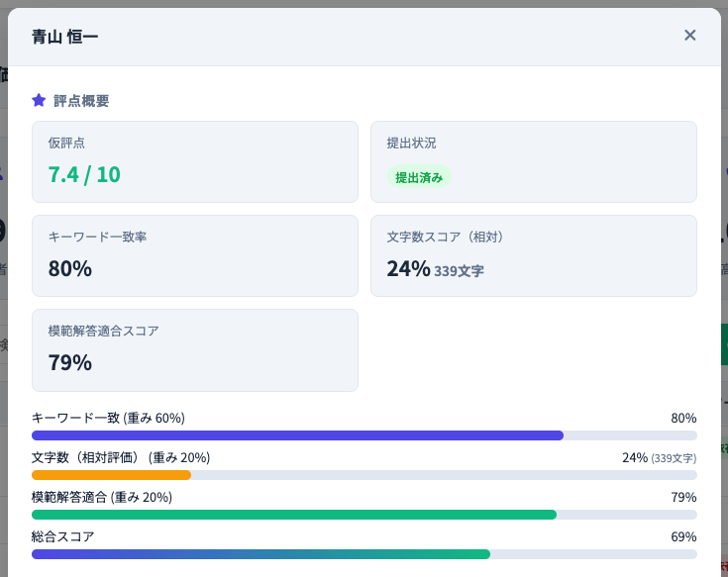Open the 文字数スコア（相対） card

click(533, 255)
